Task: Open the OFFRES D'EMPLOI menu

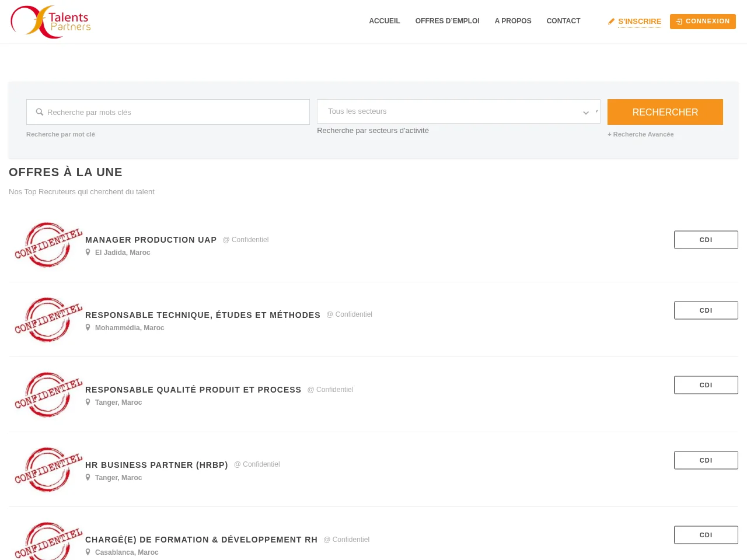Action: tap(448, 21)
